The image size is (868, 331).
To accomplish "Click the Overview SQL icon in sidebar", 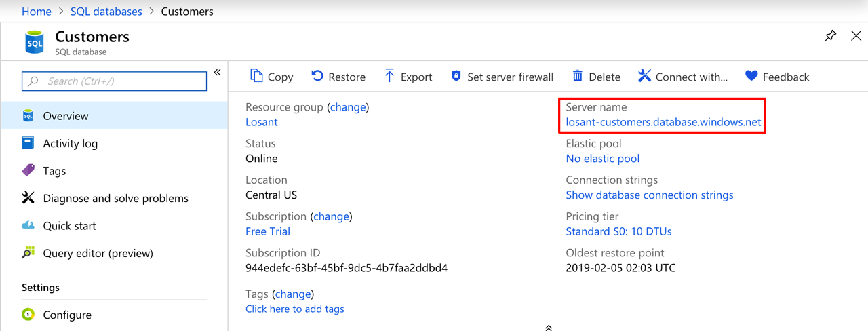I will click(28, 116).
